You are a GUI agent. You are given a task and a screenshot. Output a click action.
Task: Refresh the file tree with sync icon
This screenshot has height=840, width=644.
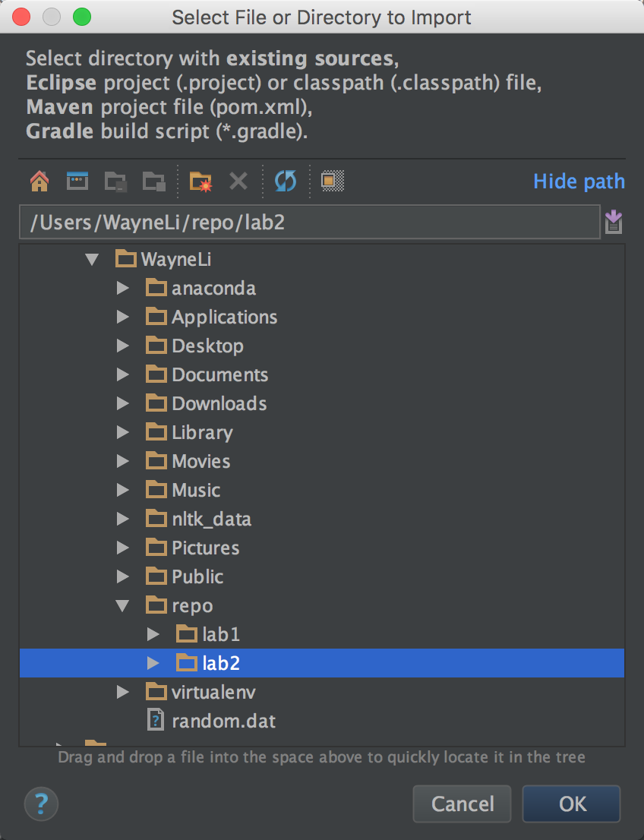285,181
